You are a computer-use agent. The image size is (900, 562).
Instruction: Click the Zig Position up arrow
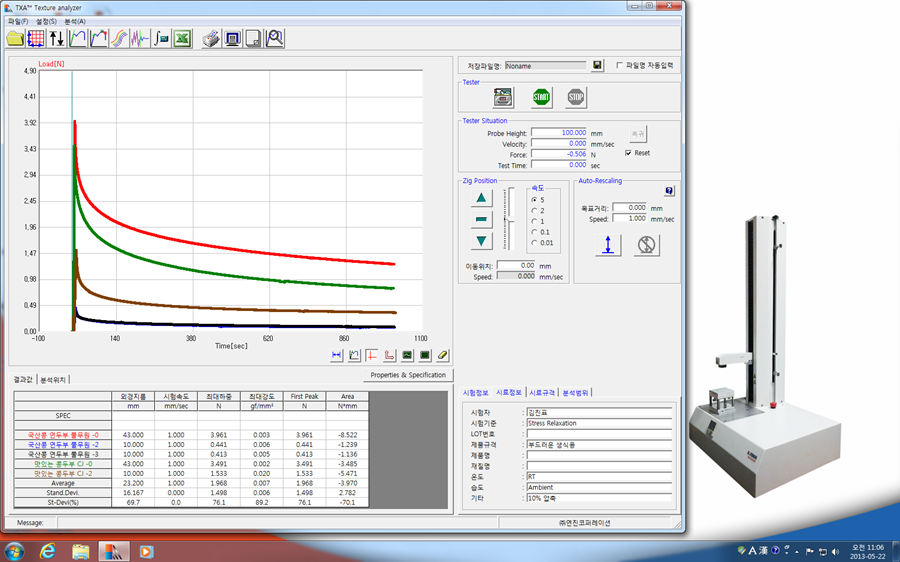(483, 198)
